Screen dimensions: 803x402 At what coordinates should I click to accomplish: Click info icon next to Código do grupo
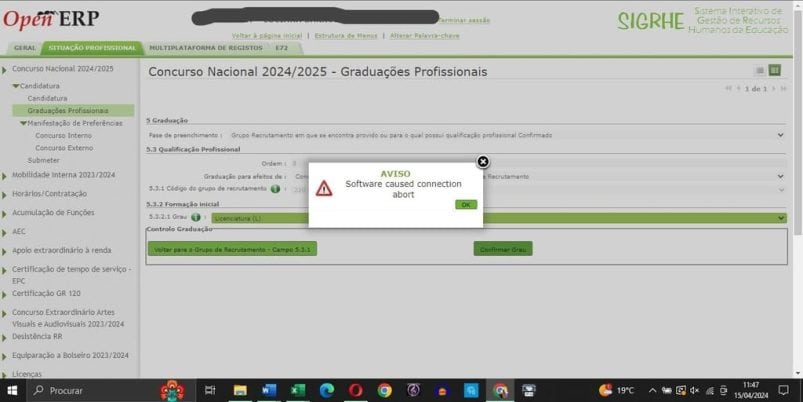click(x=275, y=188)
